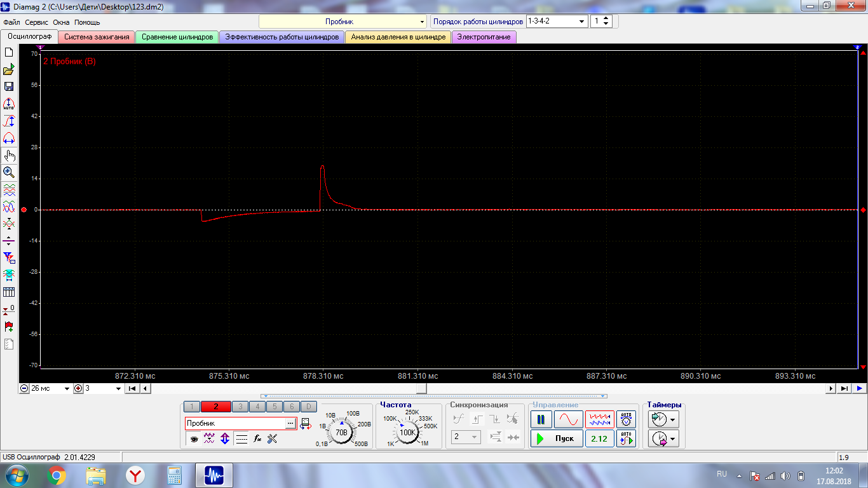The height and width of the screenshot is (488, 868).
Task: Switch to Сравнение цилиндров tab
Action: [177, 37]
